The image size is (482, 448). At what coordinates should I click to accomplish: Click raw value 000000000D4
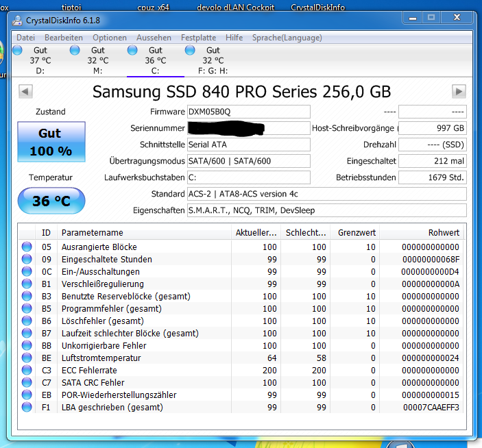coord(430,272)
